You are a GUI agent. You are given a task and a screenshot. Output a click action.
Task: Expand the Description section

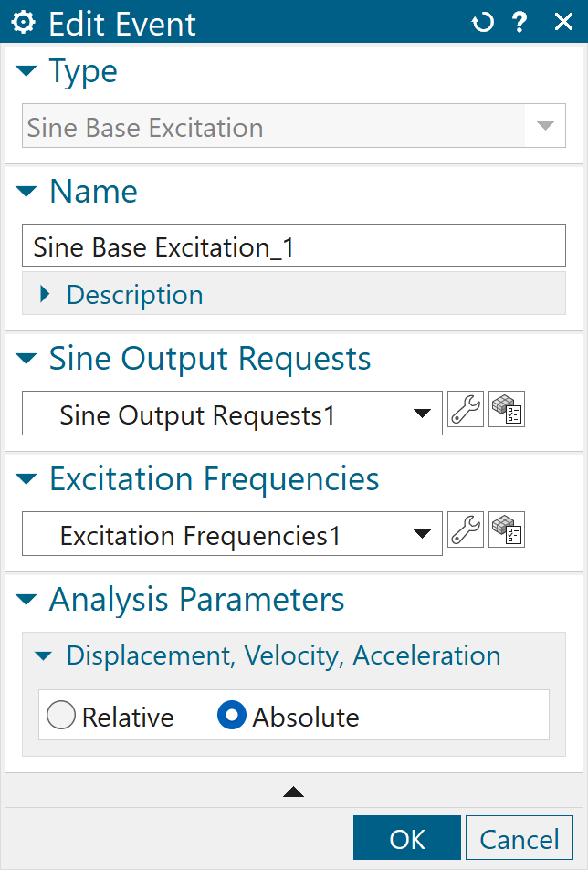[46, 295]
